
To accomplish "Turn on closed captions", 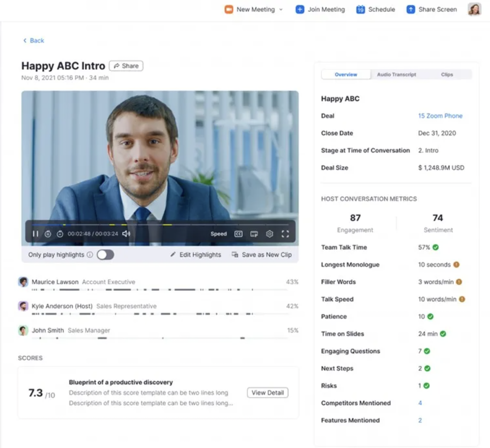I will point(238,234).
